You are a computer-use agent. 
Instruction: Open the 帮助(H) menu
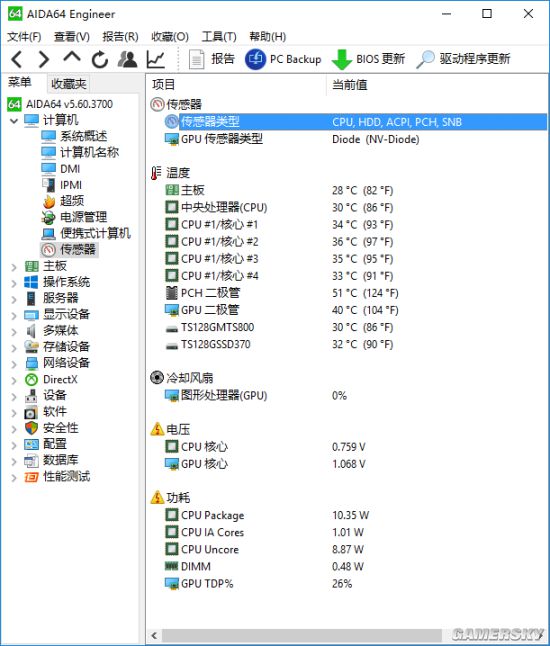(267, 37)
